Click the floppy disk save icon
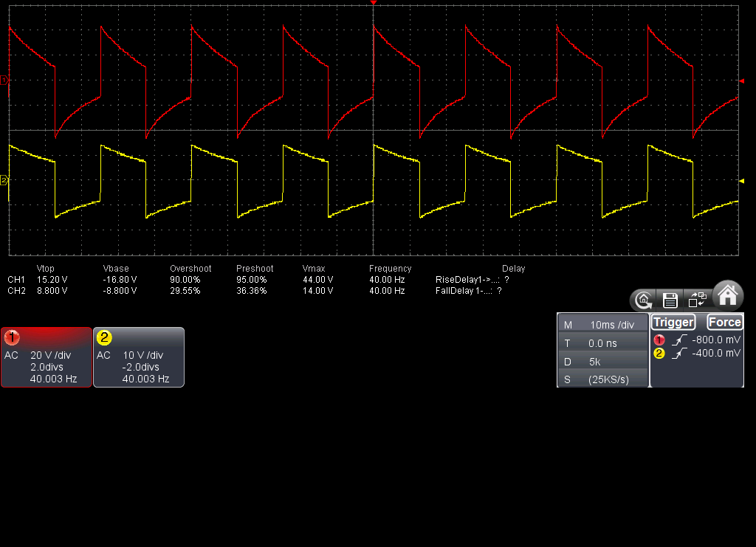Screen dimensions: 756x547 click(670, 300)
